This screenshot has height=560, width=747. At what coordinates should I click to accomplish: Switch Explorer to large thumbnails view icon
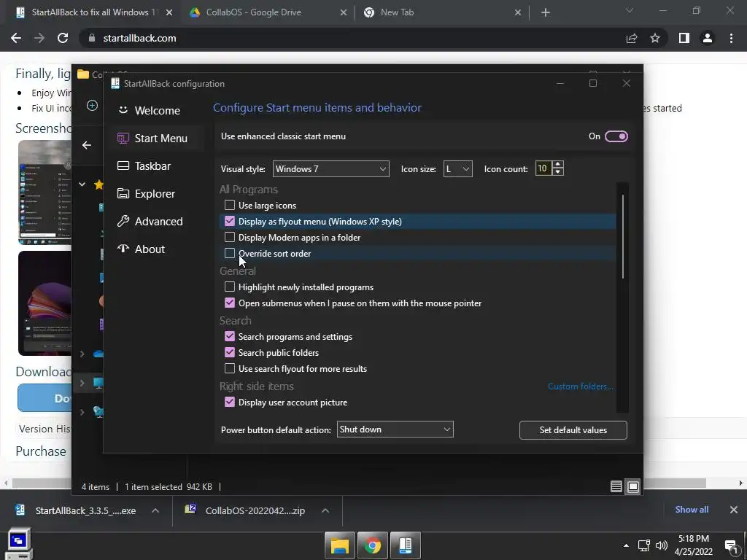click(632, 486)
